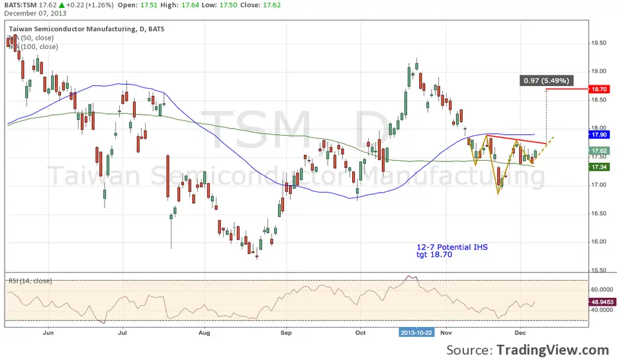
Task: Click the December 07, 2013 date text
Action: [x=35, y=13]
